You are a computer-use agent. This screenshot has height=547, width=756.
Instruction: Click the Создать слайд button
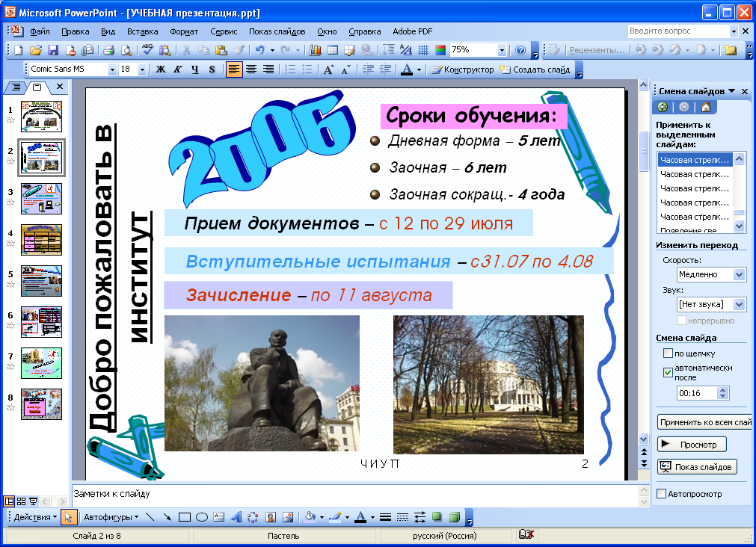[x=535, y=69]
